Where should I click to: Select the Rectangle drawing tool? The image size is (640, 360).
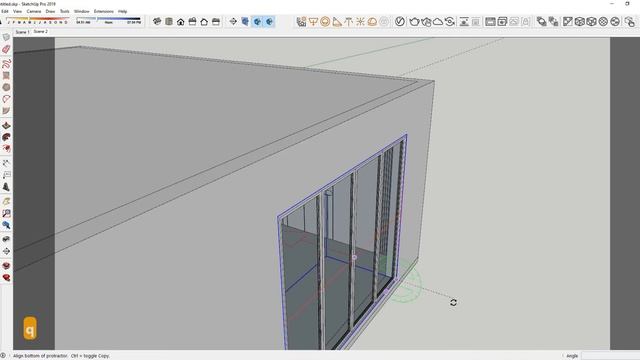[6, 76]
